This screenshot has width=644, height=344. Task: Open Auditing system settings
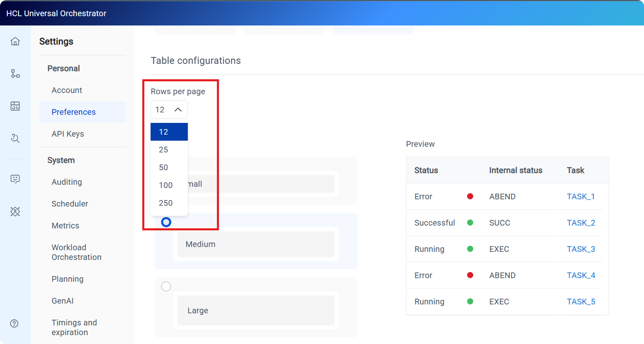tap(83, 182)
